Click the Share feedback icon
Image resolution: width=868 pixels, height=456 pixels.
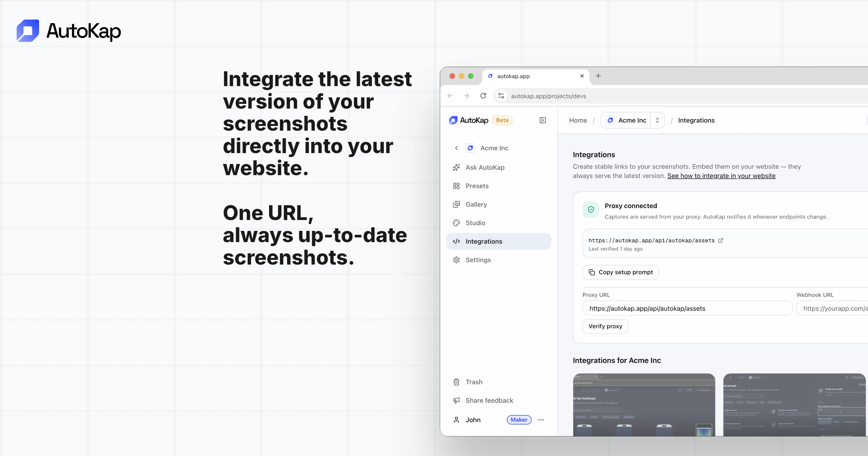[456, 400]
